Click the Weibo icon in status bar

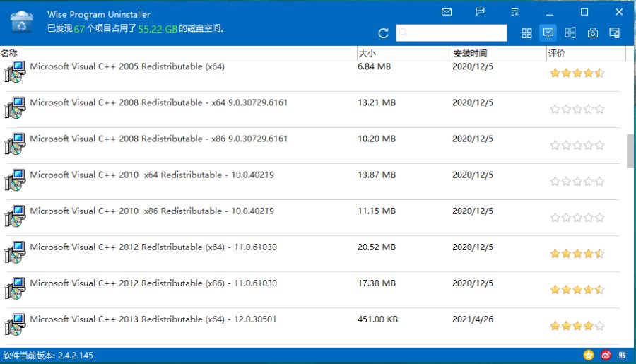point(606,355)
